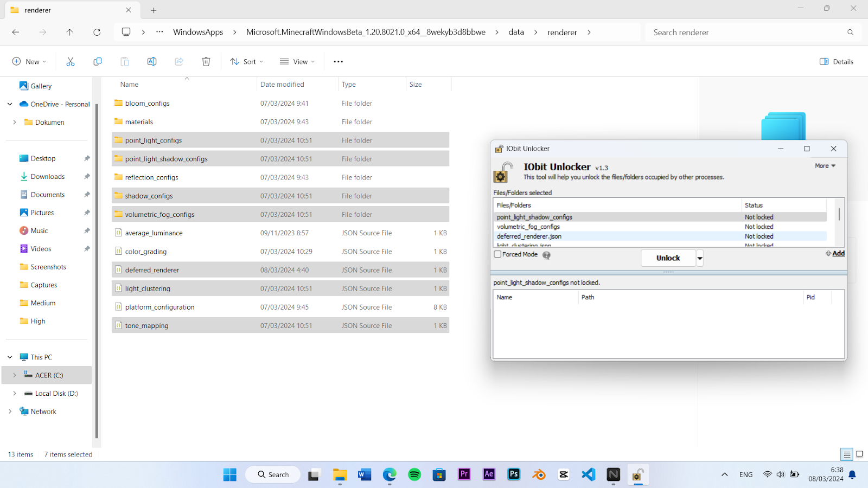The width and height of the screenshot is (868, 488).
Task: Open Photoshop from the taskbar
Action: [514, 474]
